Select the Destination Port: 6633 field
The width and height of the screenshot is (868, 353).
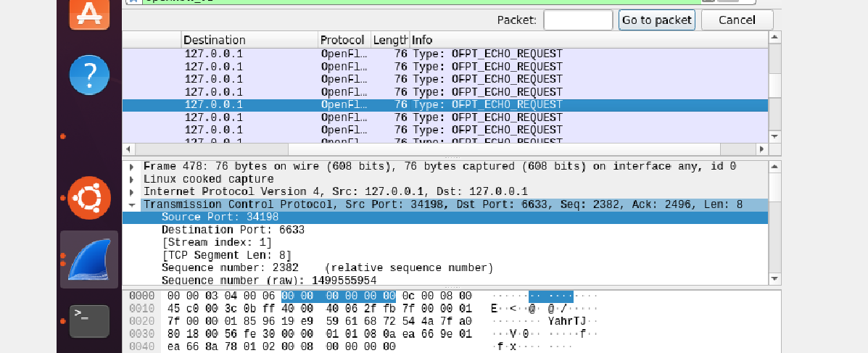click(x=233, y=230)
